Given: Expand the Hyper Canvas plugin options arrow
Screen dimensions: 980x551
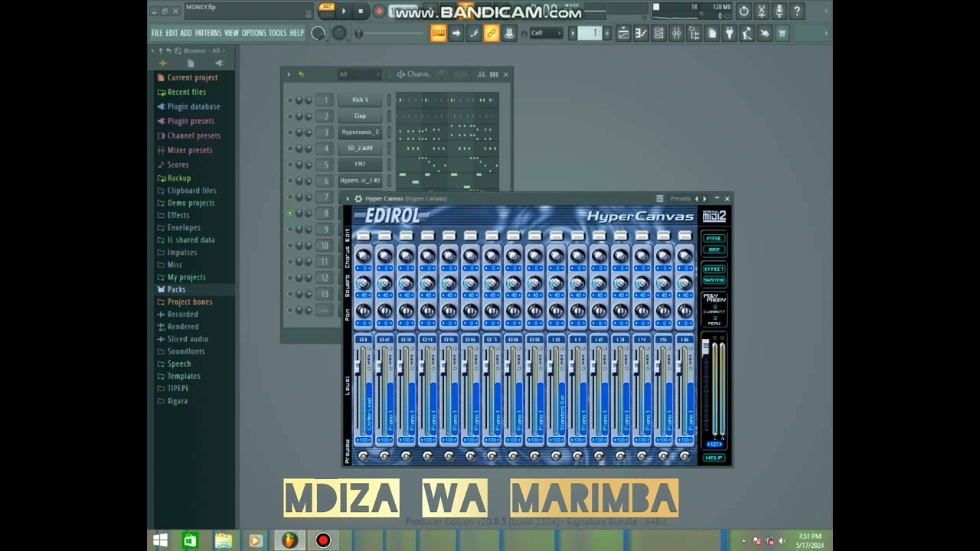Looking at the screenshot, I should (x=348, y=198).
